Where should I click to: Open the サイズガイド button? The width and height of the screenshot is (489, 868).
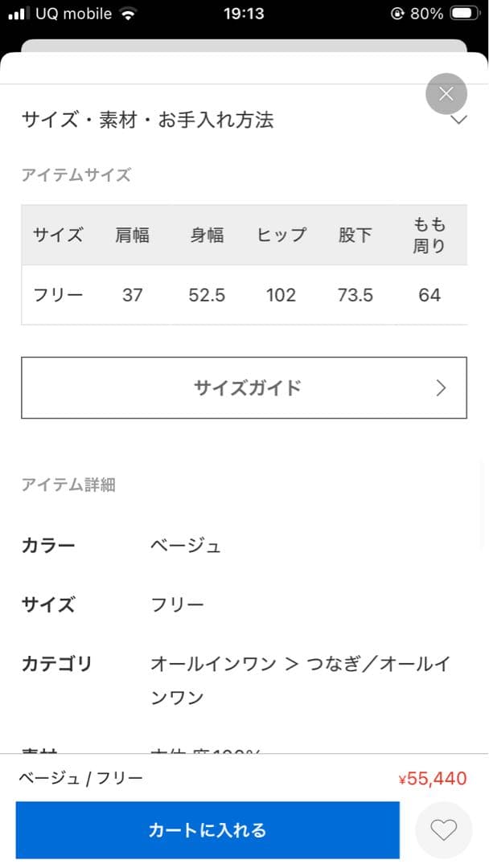tap(244, 388)
